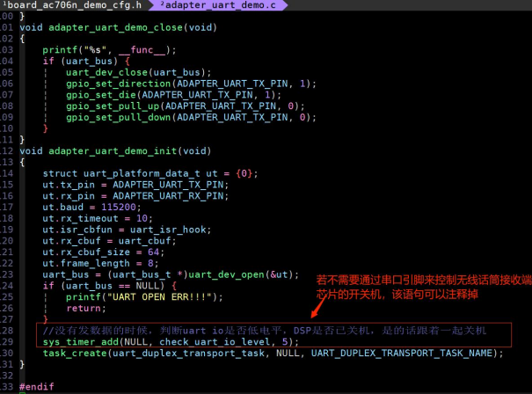
Task: Click struct uart_platform_data_t declaration
Action: (x=150, y=173)
